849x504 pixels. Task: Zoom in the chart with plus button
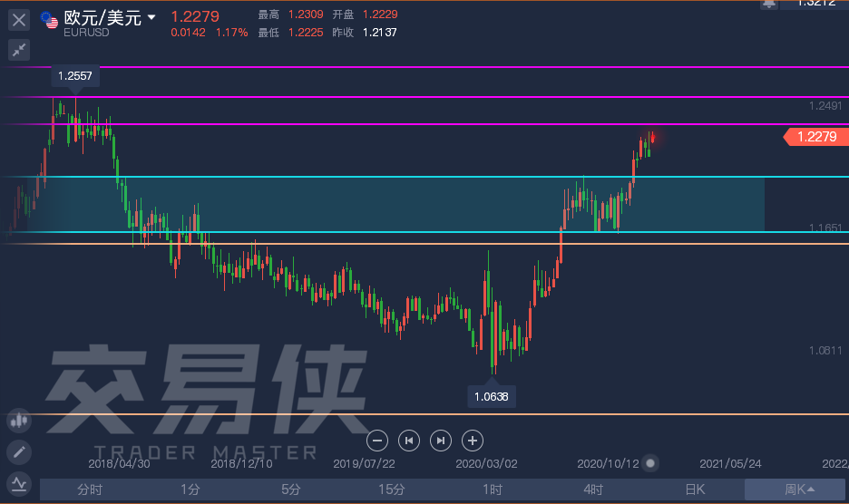click(x=472, y=441)
